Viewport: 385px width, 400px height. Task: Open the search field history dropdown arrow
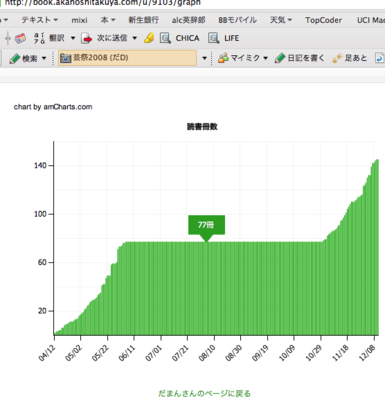click(204, 58)
